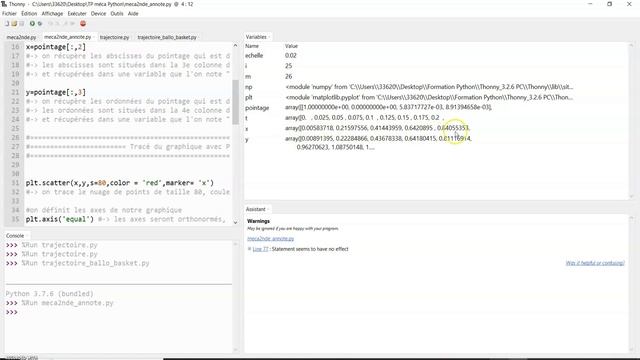
Task: Click the Open file toolbar icon
Action: (x=14, y=24)
